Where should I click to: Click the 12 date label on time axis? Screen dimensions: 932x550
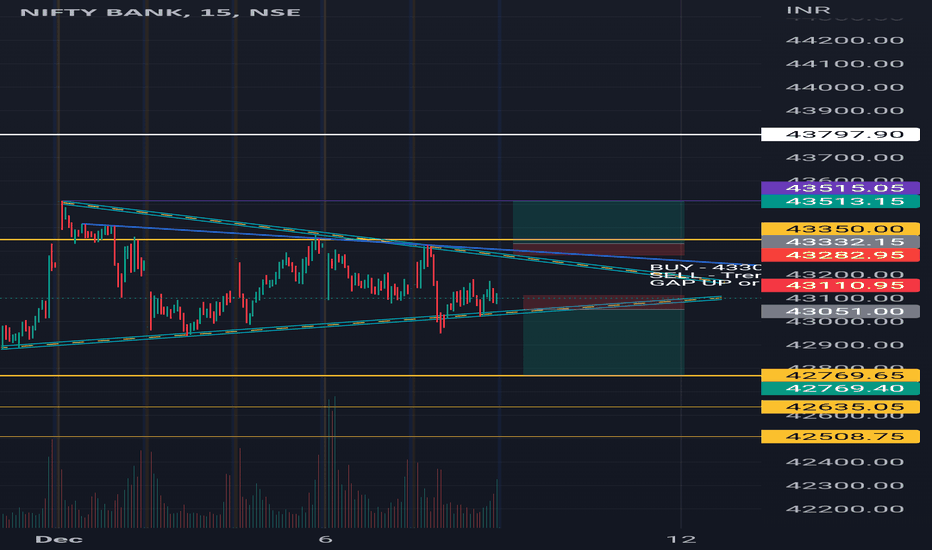click(681, 539)
